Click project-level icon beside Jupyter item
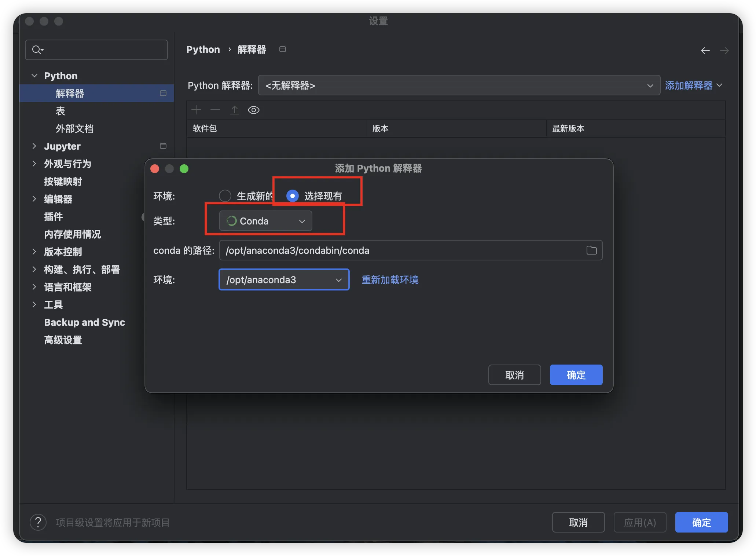 (x=163, y=146)
